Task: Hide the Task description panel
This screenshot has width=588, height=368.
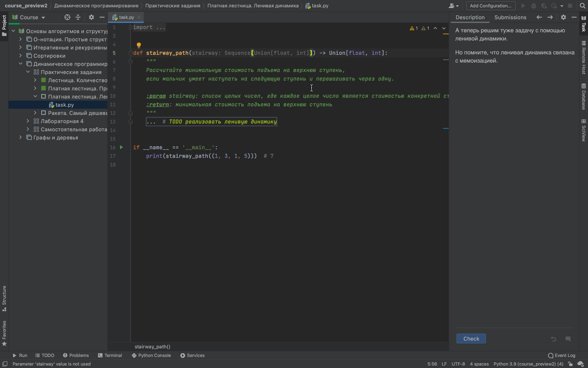Action: pyautogui.click(x=574, y=17)
